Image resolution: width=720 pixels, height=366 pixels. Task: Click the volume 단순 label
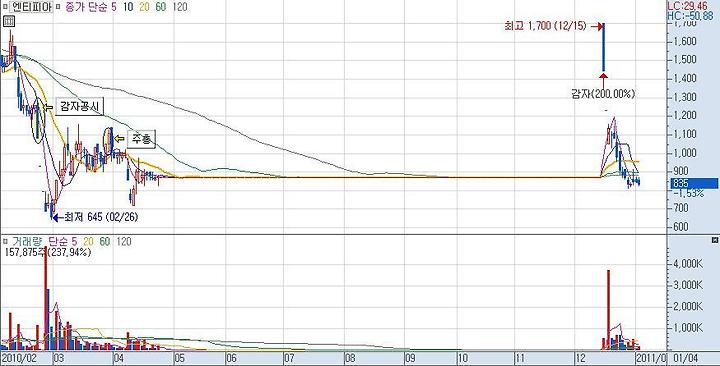click(58, 242)
